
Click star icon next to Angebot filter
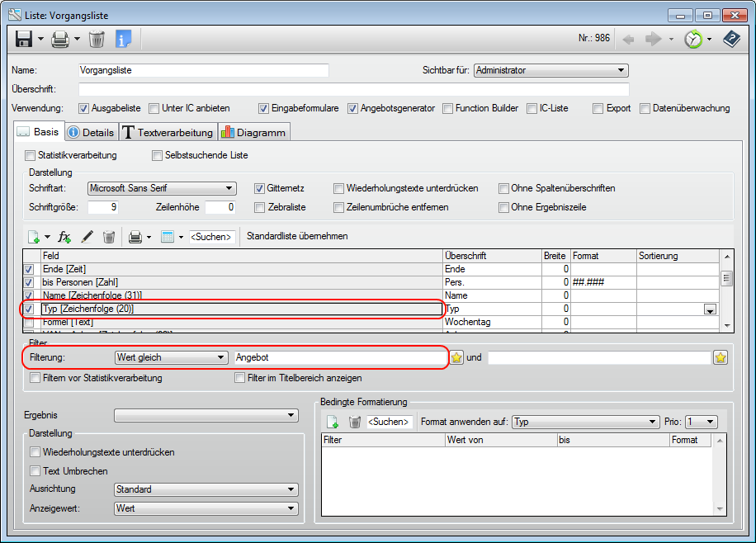456,357
